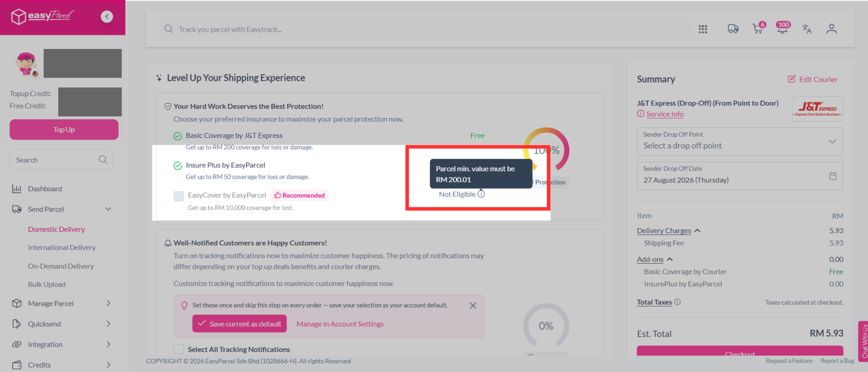
Task: Click the 0% notification progress gauge
Action: (x=546, y=326)
